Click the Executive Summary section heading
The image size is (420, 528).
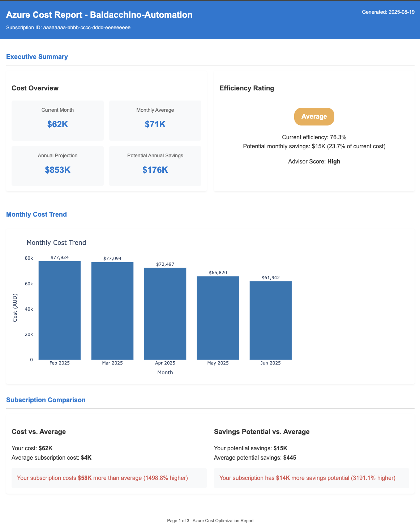(x=37, y=57)
